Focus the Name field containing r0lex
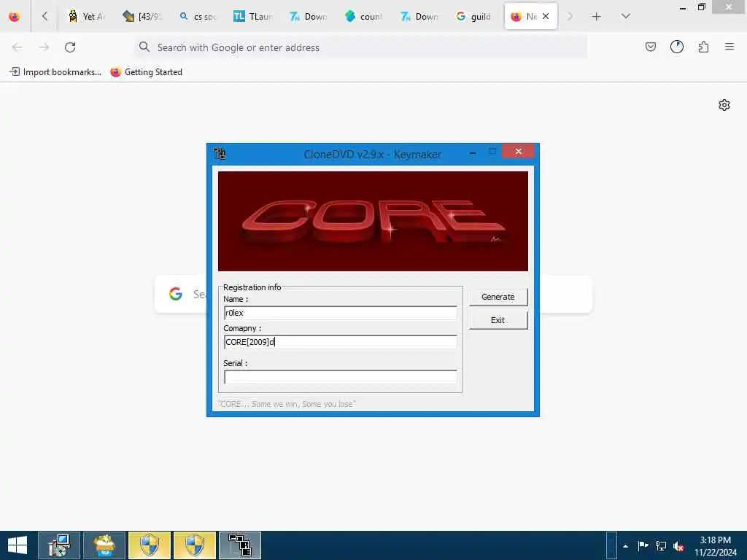747x560 pixels. [340, 313]
